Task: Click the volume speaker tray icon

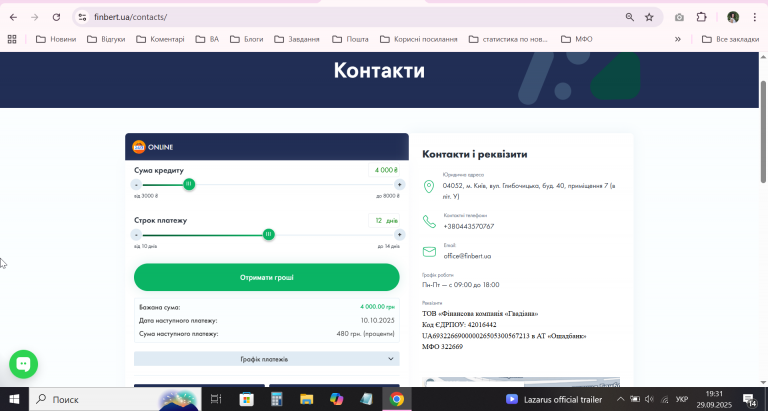Action: (x=649, y=399)
